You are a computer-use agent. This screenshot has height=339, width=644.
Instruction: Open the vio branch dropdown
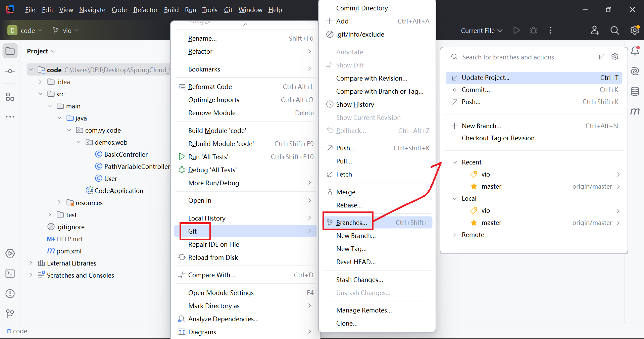click(66, 31)
